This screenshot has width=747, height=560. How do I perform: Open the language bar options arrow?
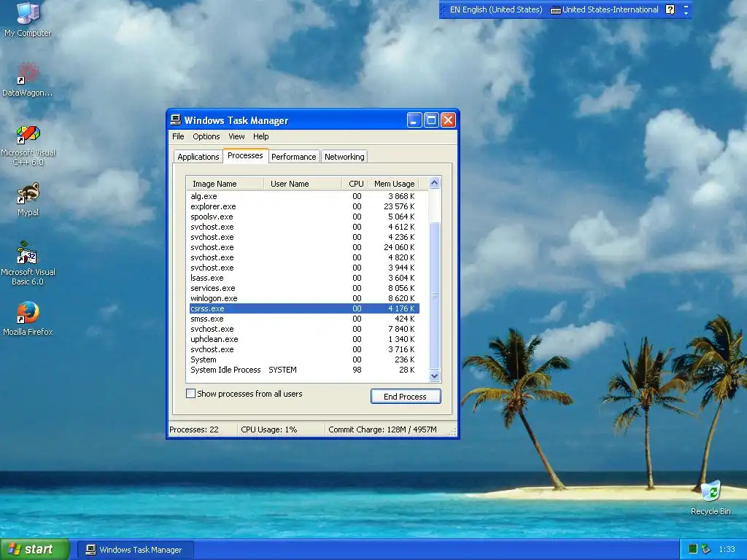[686, 13]
